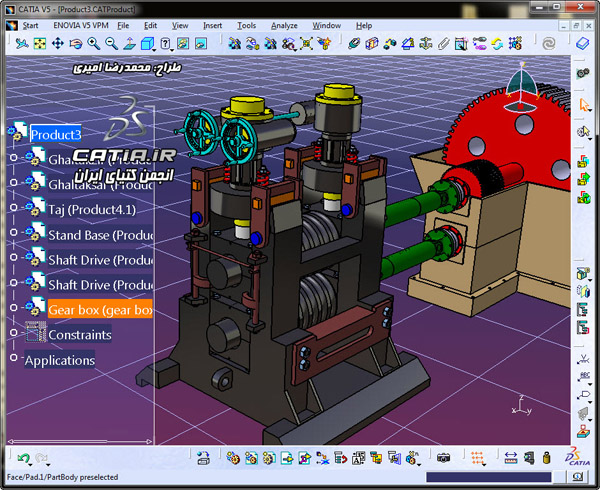Expand the Constraints tree node
Screen dimensions: 600x490
coord(14,332)
